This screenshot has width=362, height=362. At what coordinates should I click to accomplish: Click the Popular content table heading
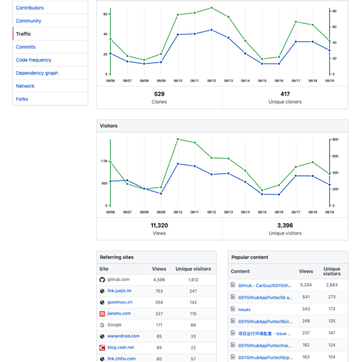click(x=250, y=257)
